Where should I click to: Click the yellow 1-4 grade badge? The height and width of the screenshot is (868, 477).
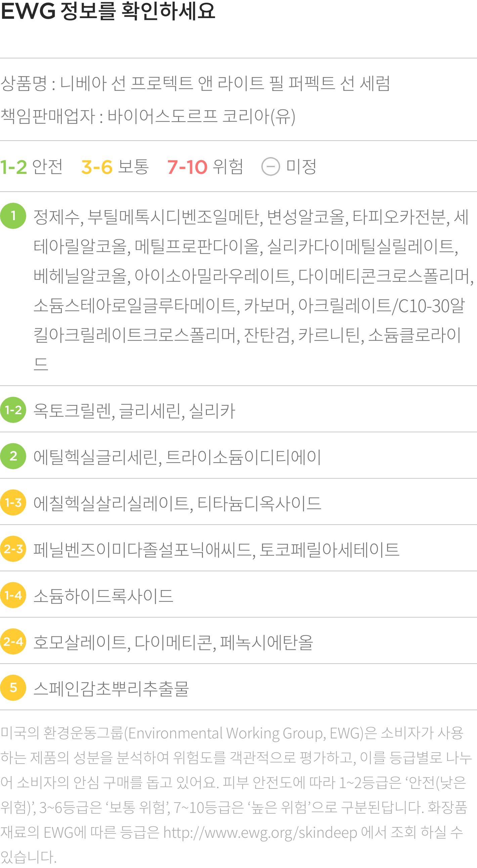pyautogui.click(x=13, y=595)
